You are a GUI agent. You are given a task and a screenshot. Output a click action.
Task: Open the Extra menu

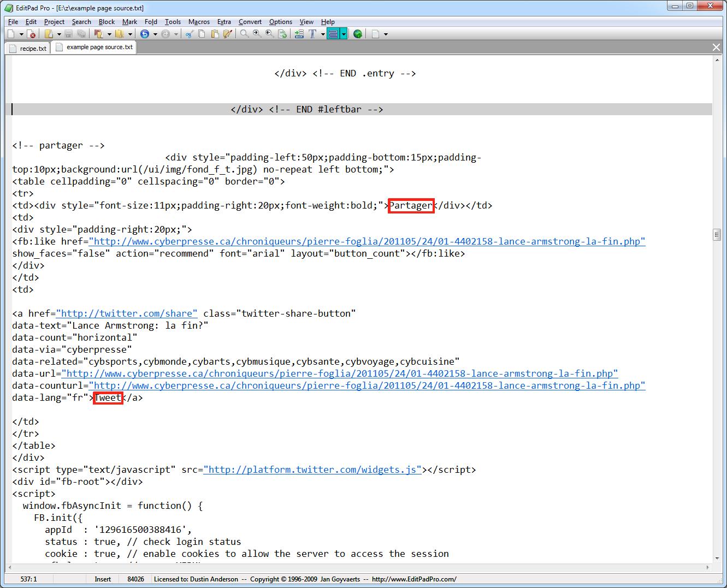tap(224, 22)
